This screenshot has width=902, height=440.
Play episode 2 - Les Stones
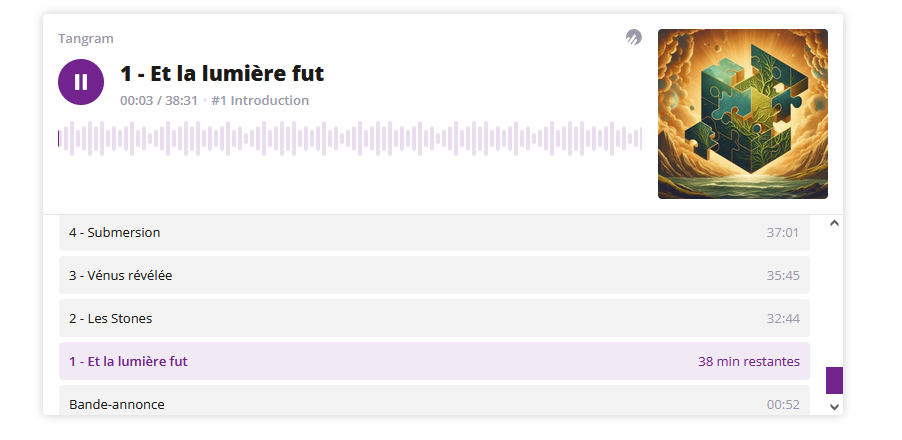(110, 318)
